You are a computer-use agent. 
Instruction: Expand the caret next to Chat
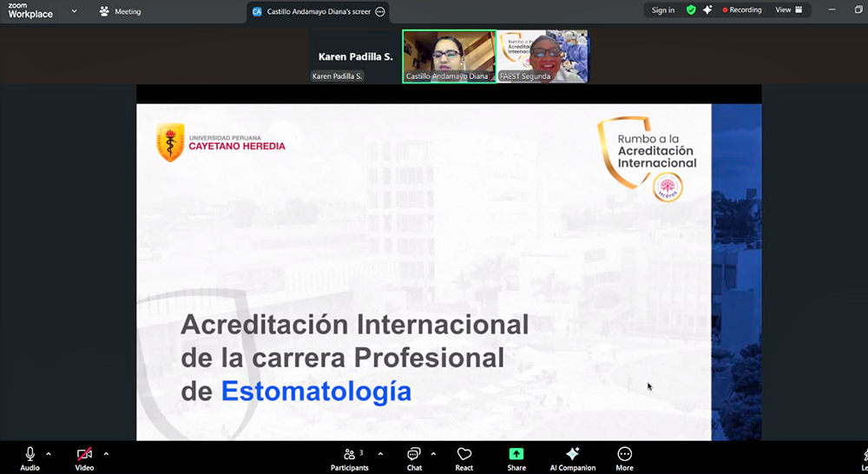[x=433, y=454]
